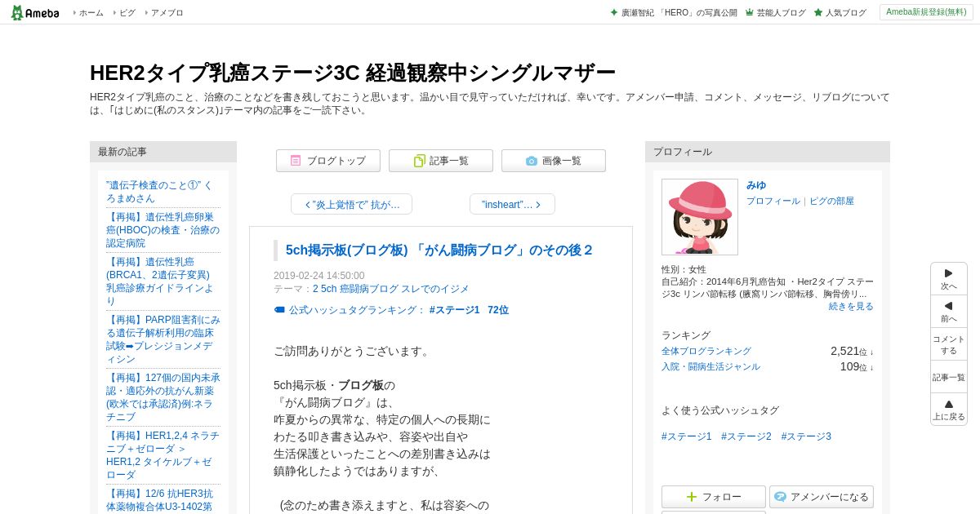Click floating コメントする button
Screen dimensions: 980x514
[x=949, y=344]
